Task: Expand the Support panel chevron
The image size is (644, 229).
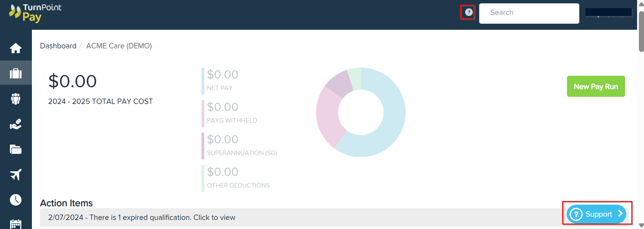Action: coord(620,214)
